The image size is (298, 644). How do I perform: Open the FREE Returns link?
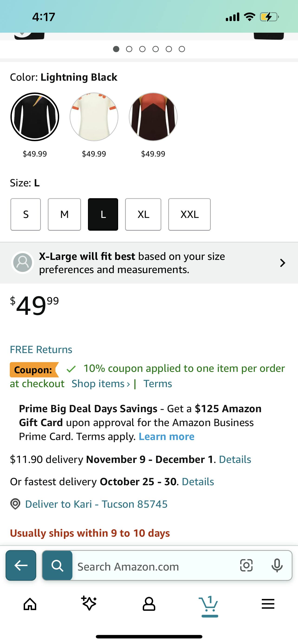[x=41, y=350]
